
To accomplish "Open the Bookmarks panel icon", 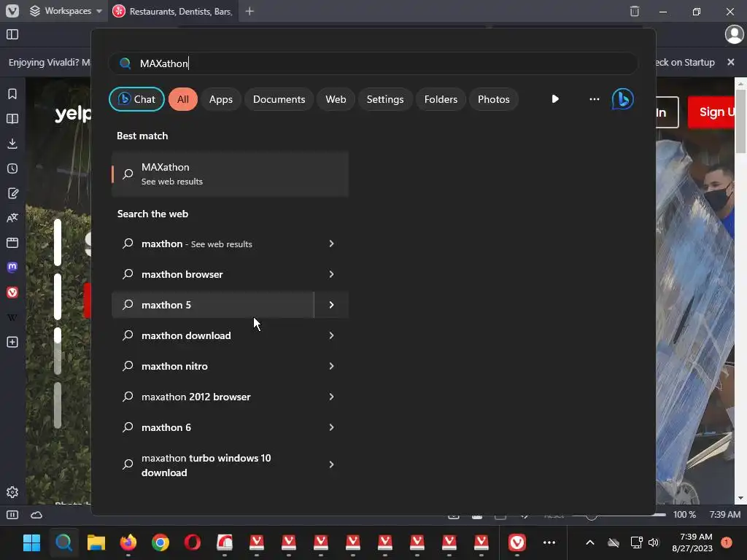I will click(x=12, y=94).
